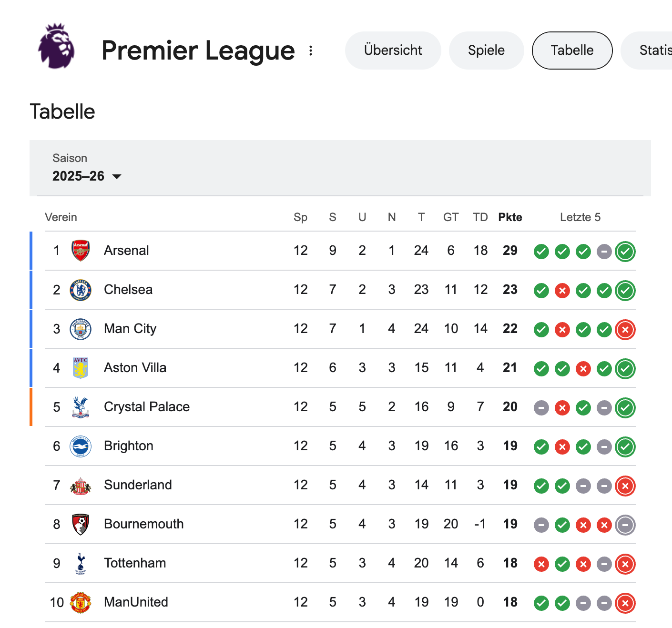Open the three-dot options menu
This screenshot has width=672, height=628.
coord(311,51)
